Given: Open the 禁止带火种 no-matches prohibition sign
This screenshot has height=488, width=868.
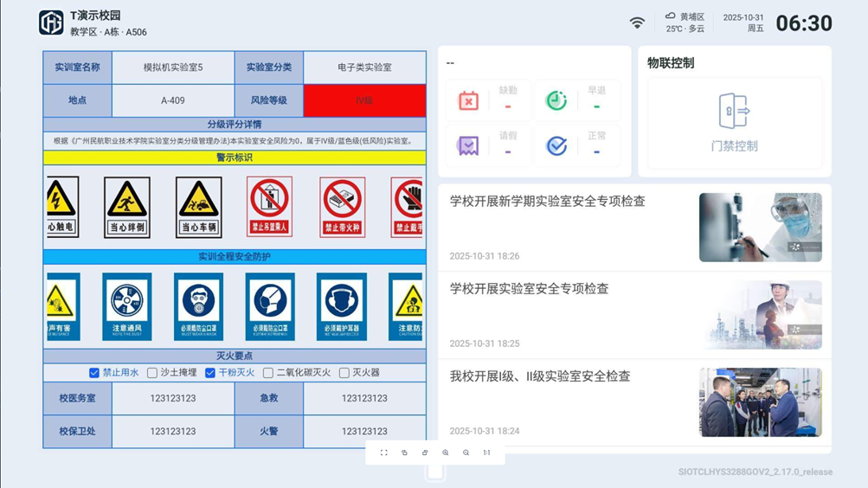Looking at the screenshot, I should 342,208.
